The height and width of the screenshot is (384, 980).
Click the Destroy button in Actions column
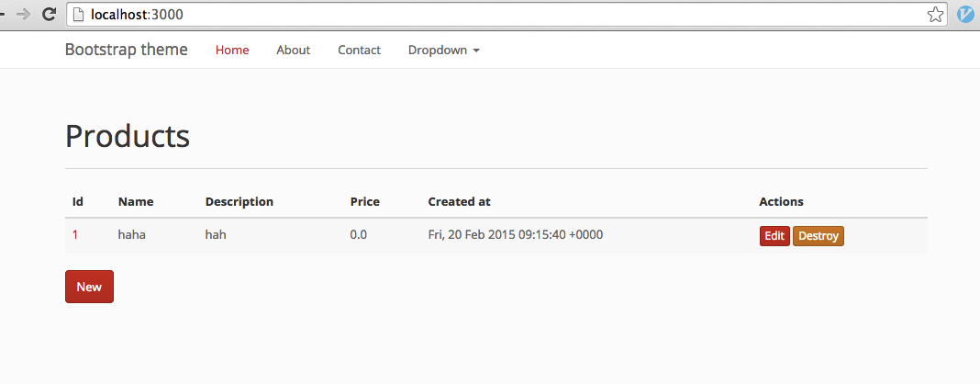[x=818, y=236]
